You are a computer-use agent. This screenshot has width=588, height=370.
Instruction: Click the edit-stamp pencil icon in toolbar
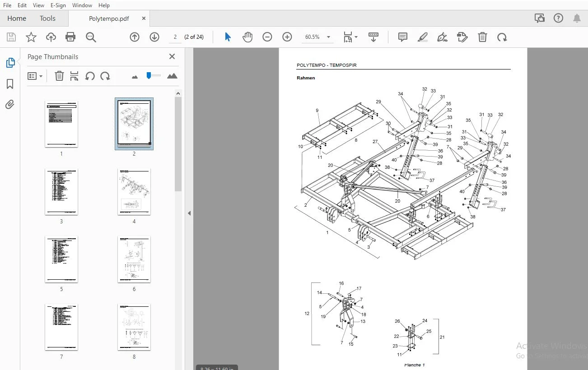(x=462, y=37)
